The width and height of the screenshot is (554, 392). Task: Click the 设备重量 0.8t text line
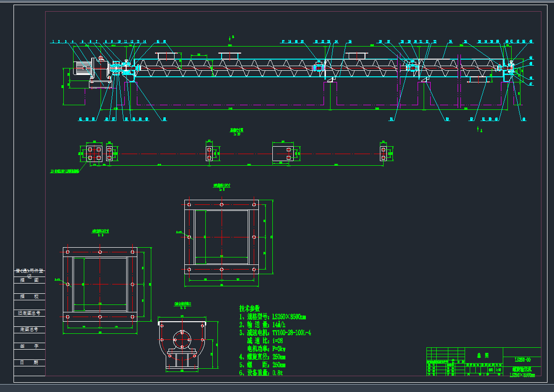(x=261, y=372)
